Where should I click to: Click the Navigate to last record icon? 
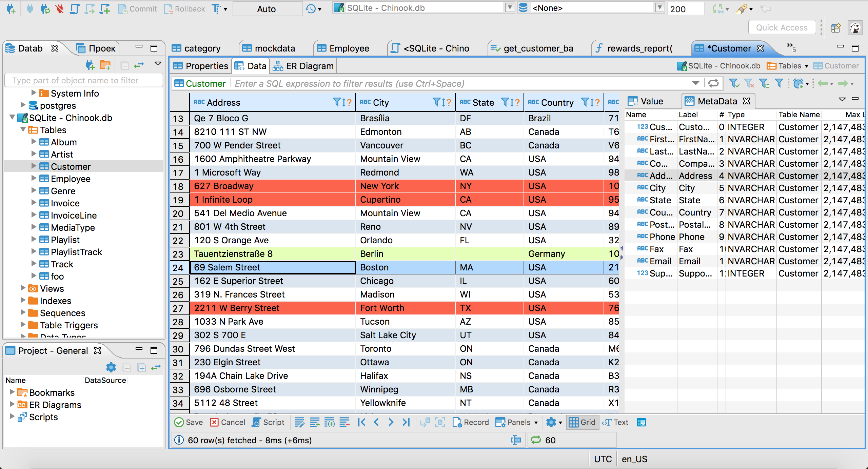[x=406, y=423]
